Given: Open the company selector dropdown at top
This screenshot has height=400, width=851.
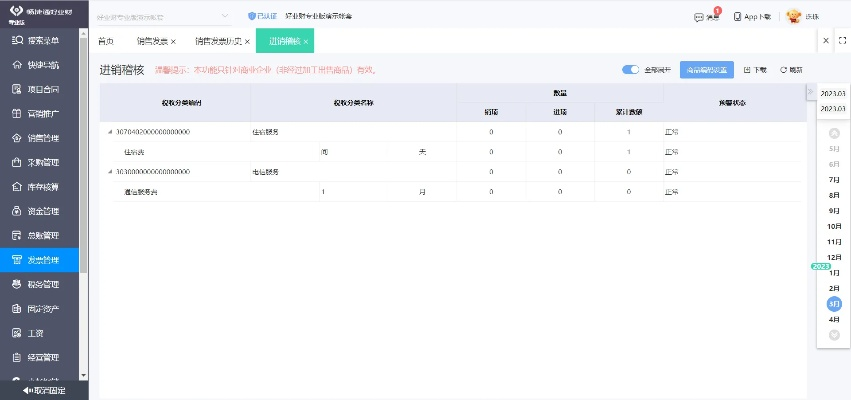Looking at the screenshot, I should [224, 16].
